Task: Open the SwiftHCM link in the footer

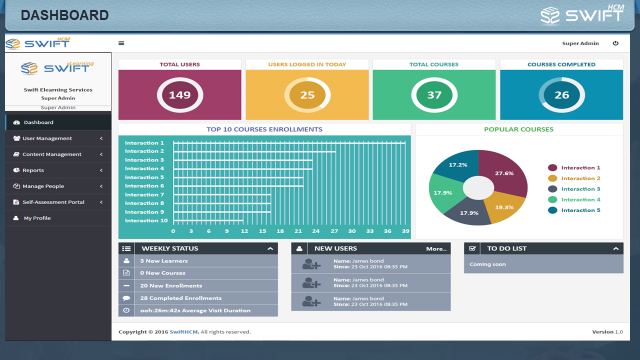Action: [184, 332]
